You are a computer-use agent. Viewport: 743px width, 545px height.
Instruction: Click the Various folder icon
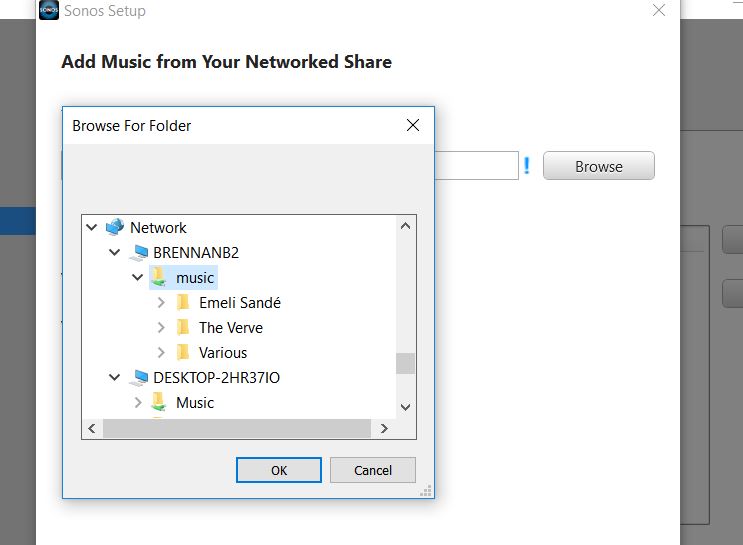(183, 353)
